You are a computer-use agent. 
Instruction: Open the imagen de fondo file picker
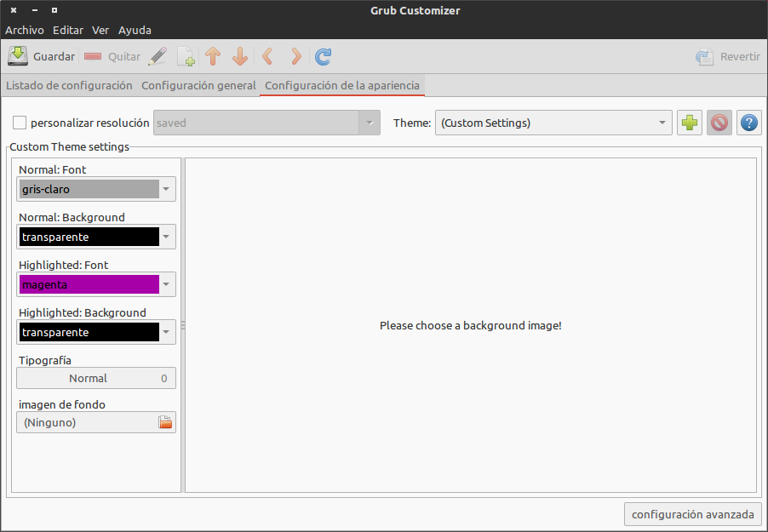165,421
